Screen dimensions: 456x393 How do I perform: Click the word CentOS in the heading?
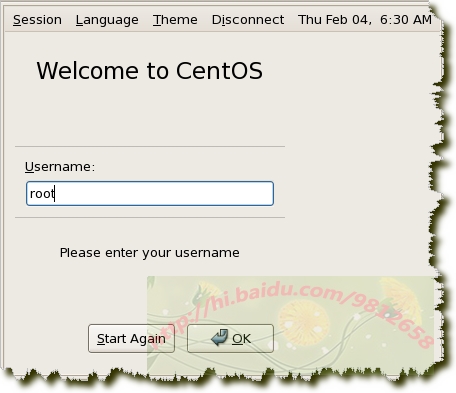coord(219,71)
